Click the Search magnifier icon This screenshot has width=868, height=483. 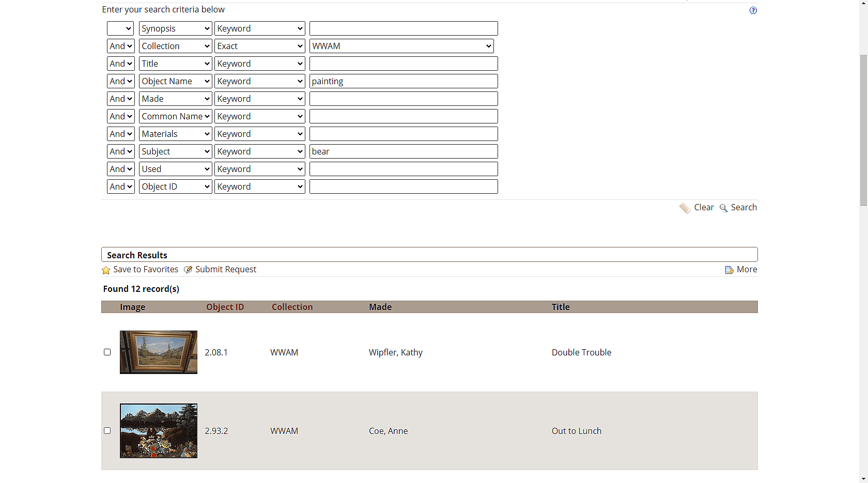pos(723,208)
